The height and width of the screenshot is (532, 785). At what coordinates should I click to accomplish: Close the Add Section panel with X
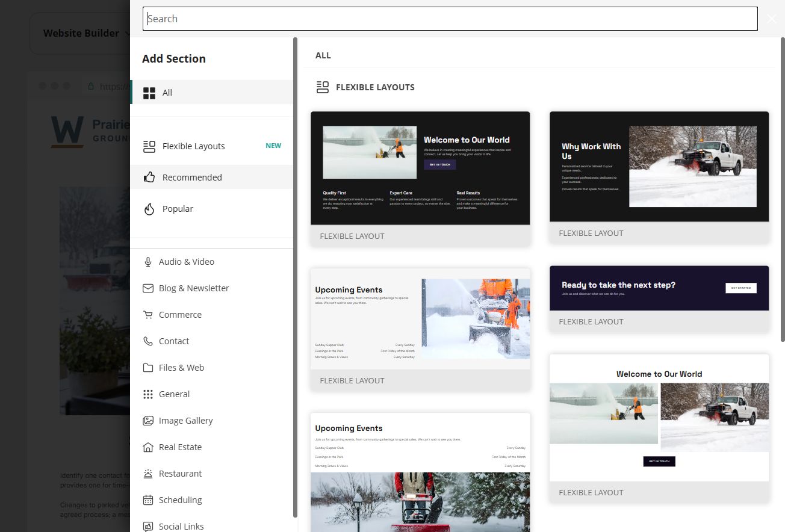tap(772, 19)
